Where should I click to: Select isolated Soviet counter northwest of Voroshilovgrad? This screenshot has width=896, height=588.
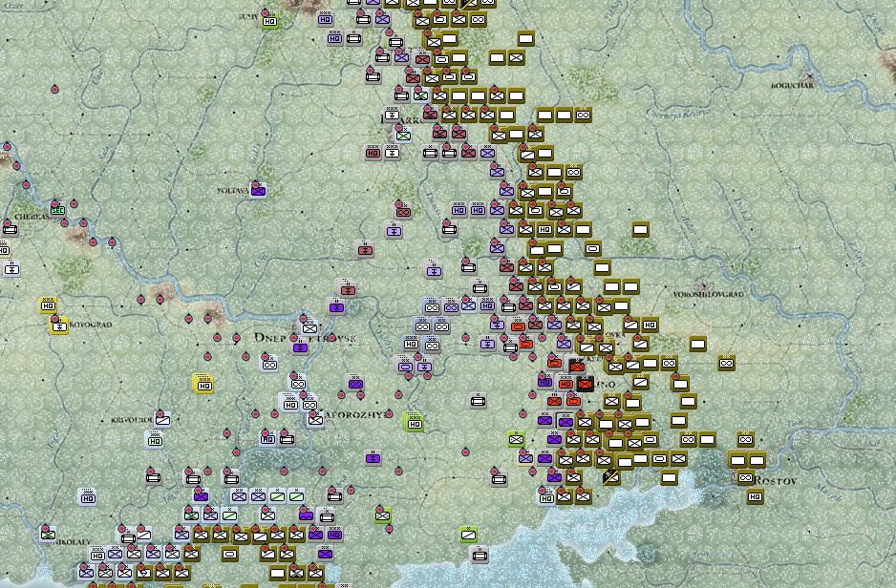pos(641,229)
